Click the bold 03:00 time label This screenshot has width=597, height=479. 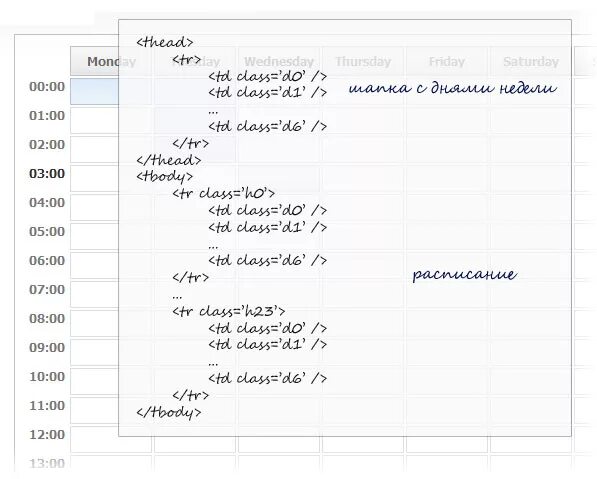click(x=47, y=173)
